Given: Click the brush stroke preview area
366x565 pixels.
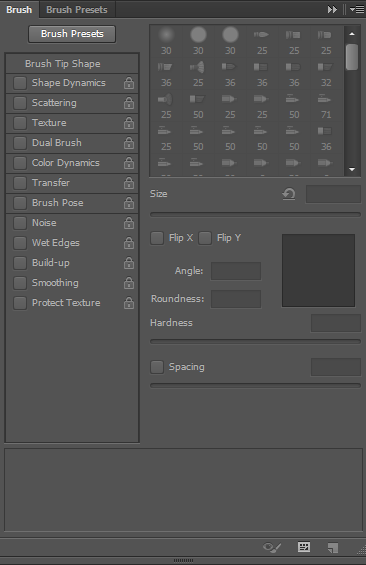Looking at the screenshot, I should [x=183, y=490].
